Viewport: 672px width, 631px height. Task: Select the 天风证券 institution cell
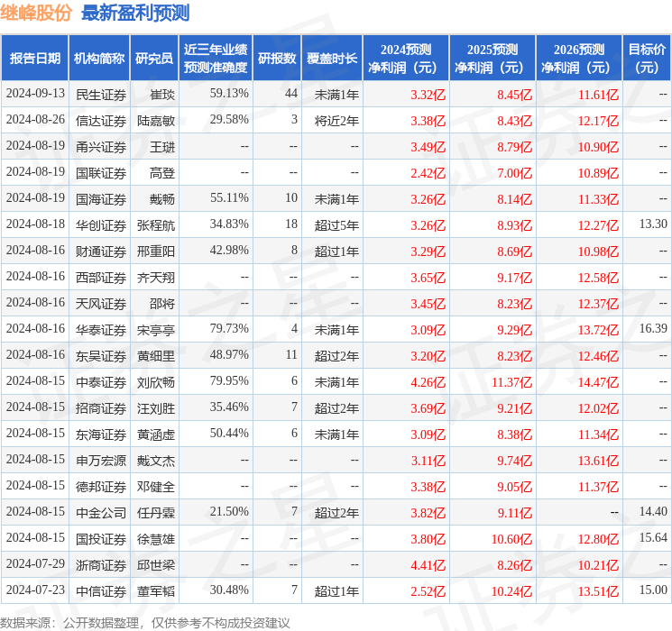click(101, 303)
